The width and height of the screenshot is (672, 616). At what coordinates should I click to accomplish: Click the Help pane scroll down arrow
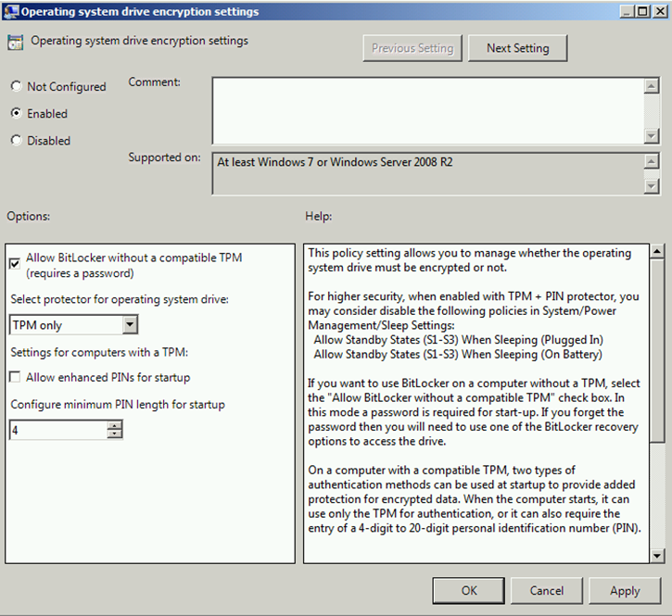pyautogui.click(x=657, y=556)
